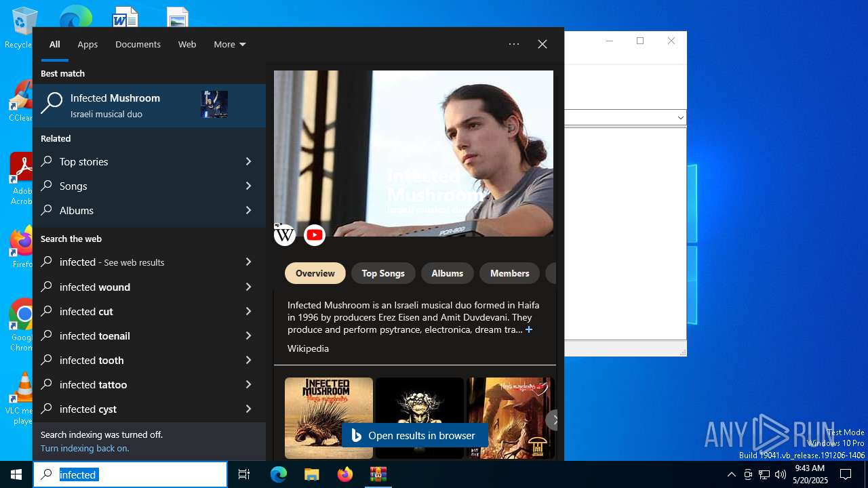Open the CCleaner desktop shortcut
Viewport: 868px width, 488px height.
pos(20,102)
